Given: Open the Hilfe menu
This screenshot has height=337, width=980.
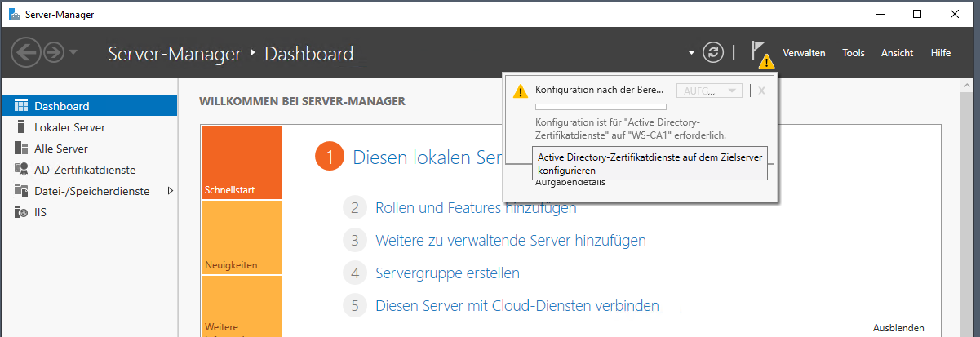Looking at the screenshot, I should pyautogui.click(x=940, y=53).
